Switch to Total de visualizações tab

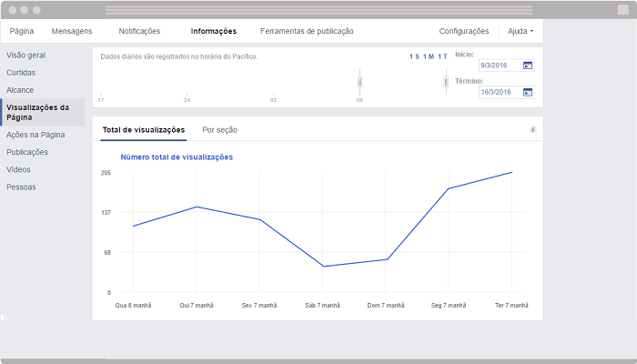tap(144, 130)
